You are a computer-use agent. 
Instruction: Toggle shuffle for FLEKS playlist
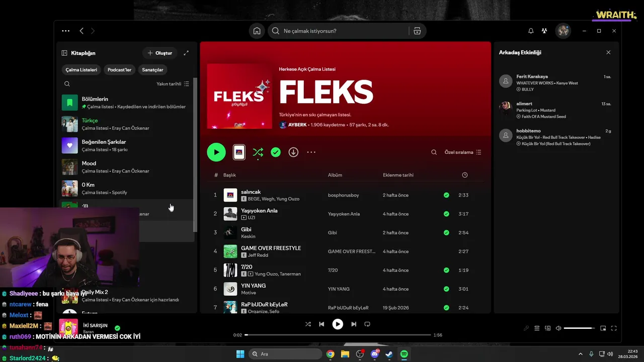tap(258, 152)
